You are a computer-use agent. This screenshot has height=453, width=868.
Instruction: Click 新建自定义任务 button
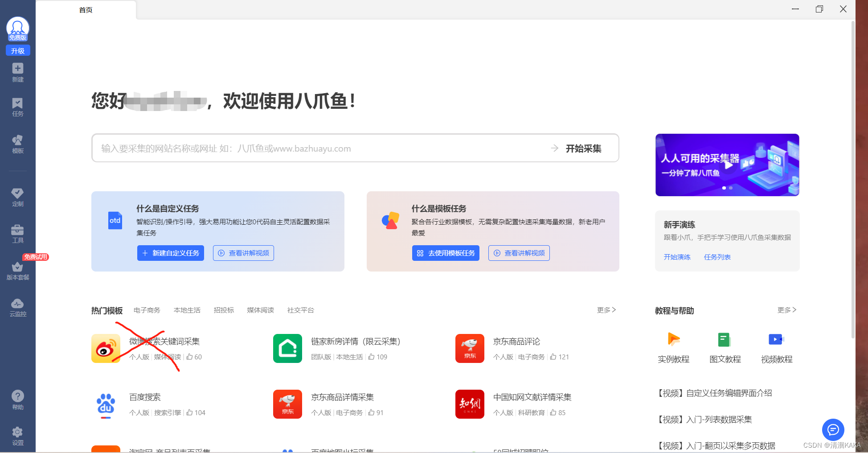click(171, 253)
